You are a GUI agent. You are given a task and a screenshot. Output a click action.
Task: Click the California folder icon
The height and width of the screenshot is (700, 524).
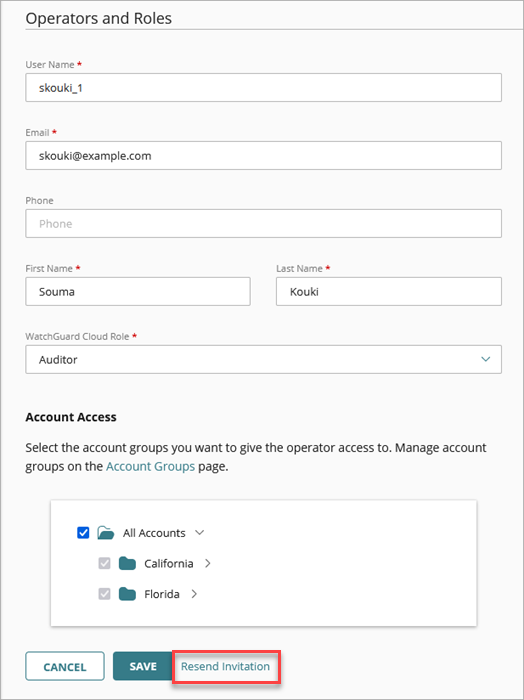[x=127, y=563]
